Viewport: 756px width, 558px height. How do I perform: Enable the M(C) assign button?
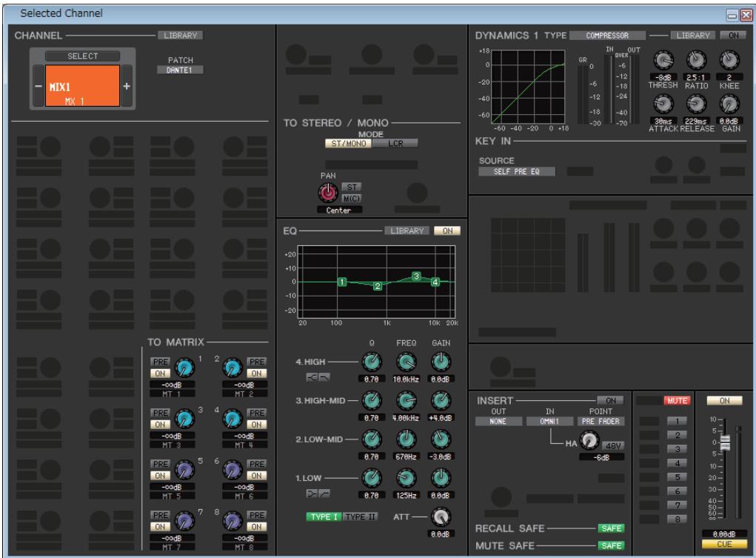352,199
